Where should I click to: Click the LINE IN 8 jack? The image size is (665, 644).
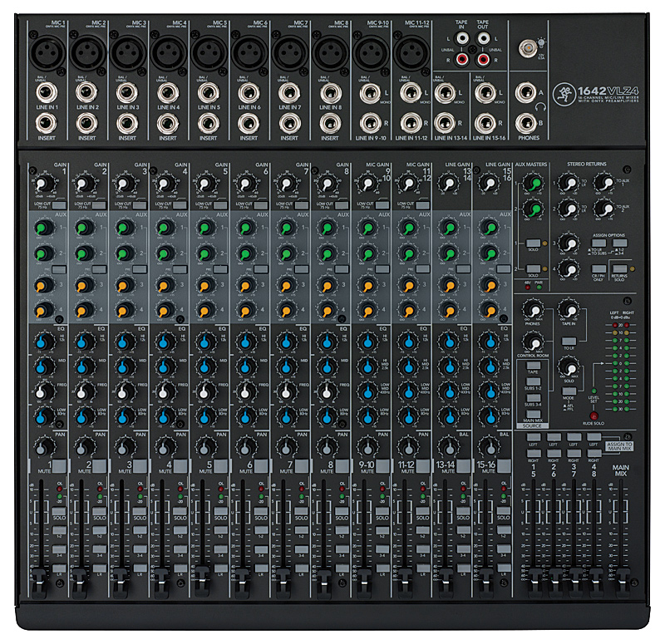(330, 92)
